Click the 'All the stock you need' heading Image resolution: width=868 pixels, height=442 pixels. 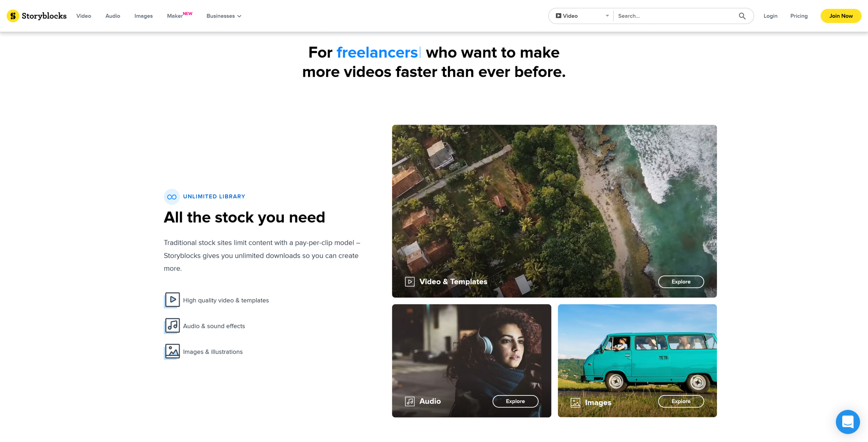point(244,218)
